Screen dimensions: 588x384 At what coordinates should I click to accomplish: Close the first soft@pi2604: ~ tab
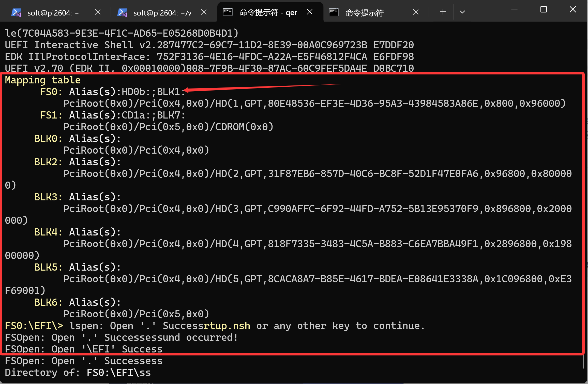98,12
